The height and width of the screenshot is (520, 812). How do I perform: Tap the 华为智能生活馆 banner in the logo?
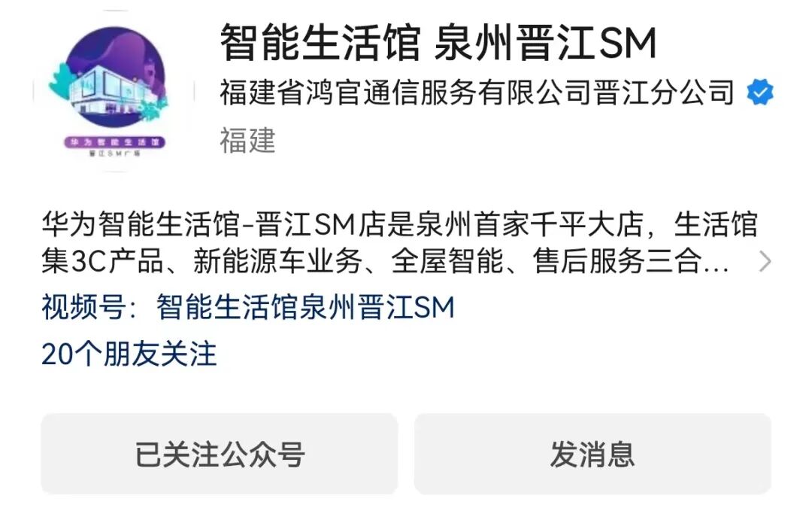(x=114, y=142)
